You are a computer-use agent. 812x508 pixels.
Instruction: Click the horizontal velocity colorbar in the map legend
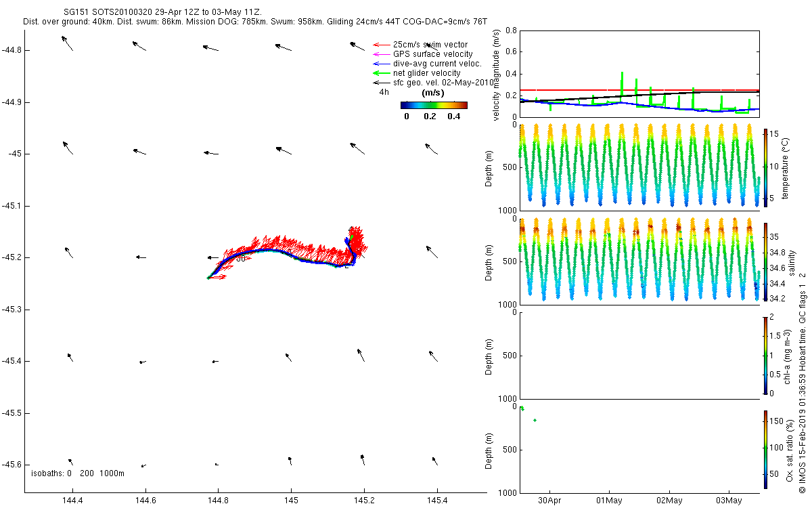[x=434, y=105]
